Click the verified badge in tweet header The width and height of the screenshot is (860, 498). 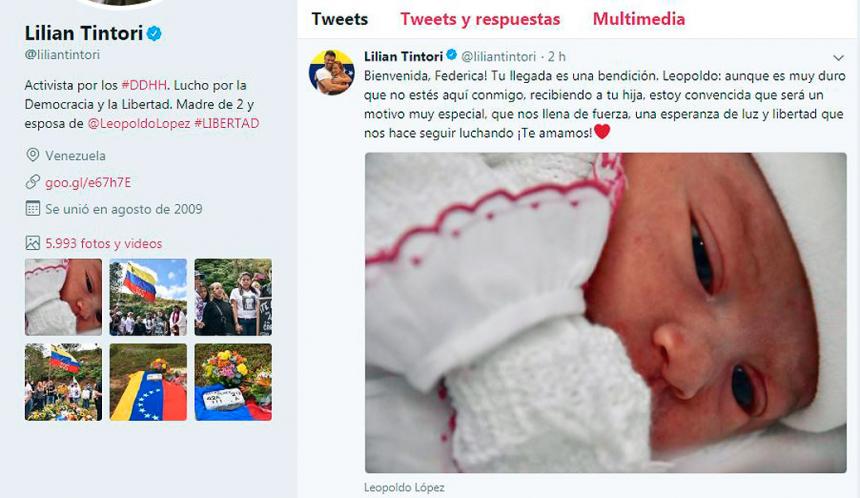click(x=451, y=55)
